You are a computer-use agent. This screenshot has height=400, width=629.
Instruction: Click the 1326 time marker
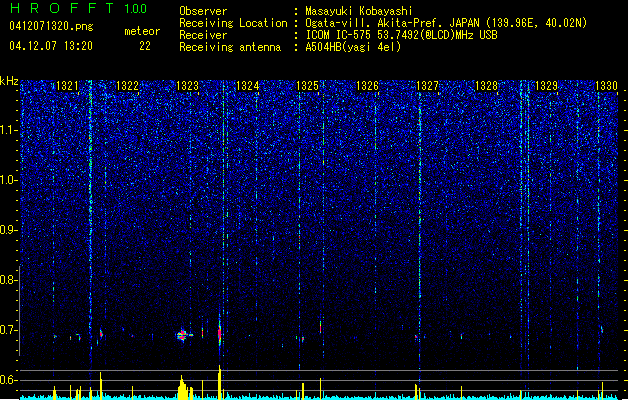pyautogui.click(x=367, y=85)
